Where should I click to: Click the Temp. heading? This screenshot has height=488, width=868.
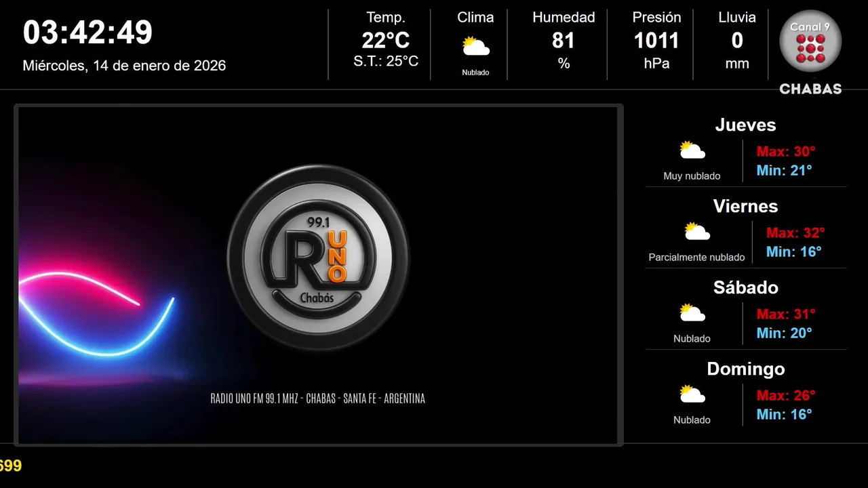point(386,18)
